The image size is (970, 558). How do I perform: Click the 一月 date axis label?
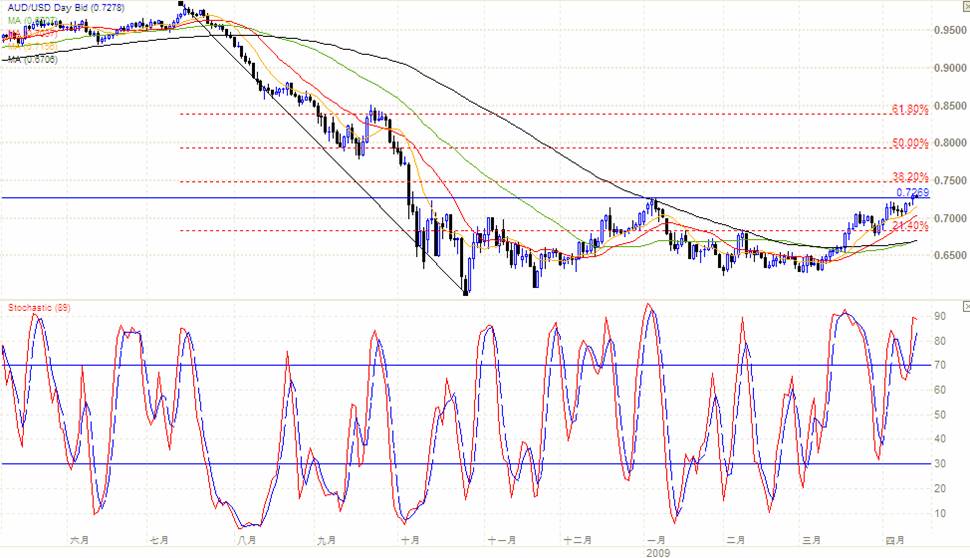(656, 540)
